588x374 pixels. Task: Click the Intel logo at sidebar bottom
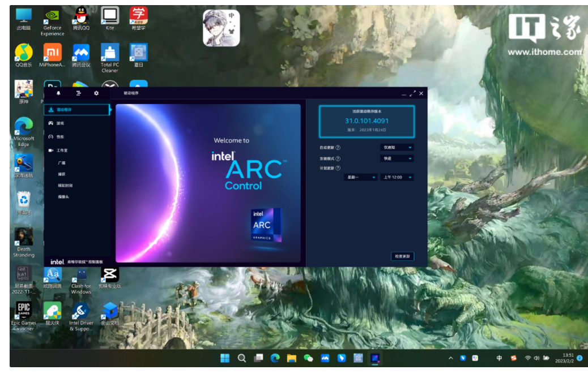pos(57,262)
